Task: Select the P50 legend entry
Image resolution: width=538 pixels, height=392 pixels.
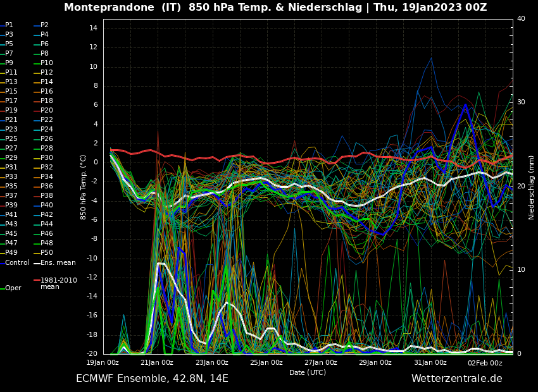Action: click(x=46, y=253)
